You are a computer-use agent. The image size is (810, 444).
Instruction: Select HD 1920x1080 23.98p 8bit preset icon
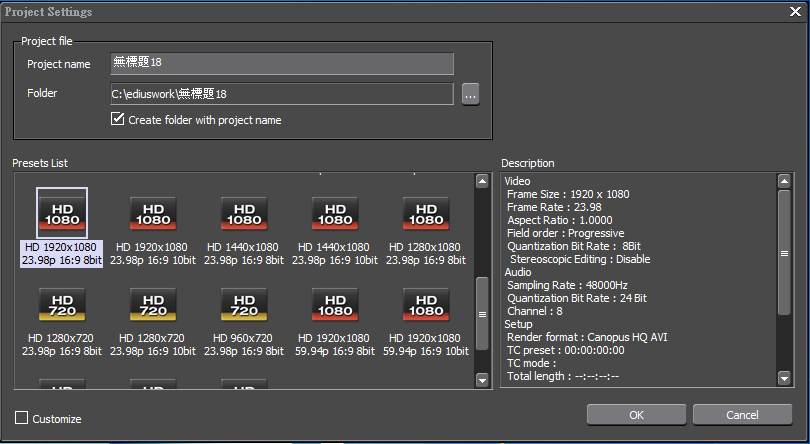click(x=61, y=213)
